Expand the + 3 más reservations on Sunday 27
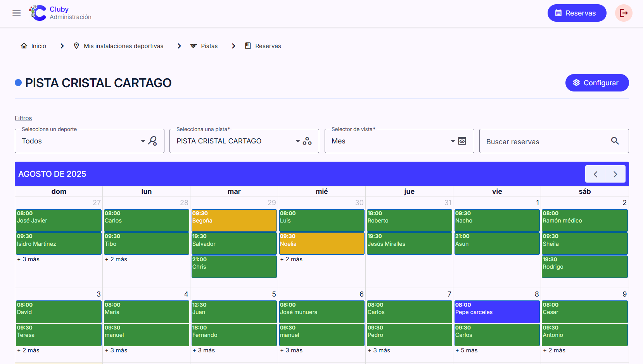 [x=28, y=259]
